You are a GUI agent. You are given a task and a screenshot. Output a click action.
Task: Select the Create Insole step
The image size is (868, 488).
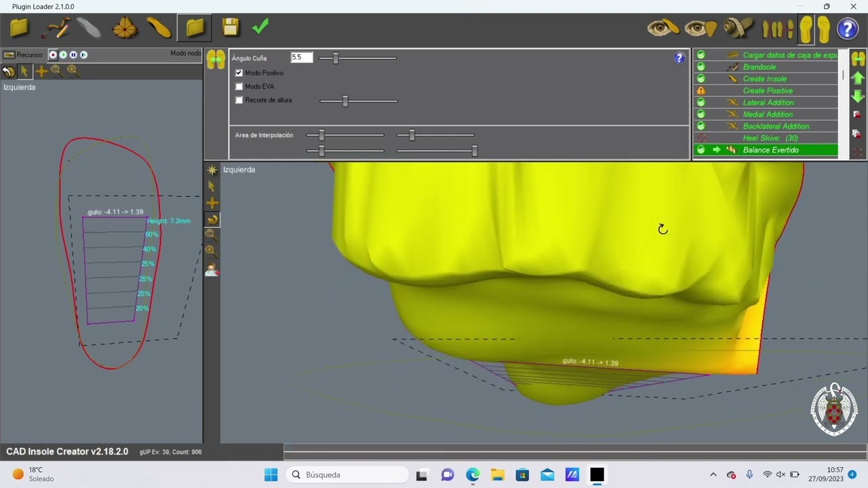(765, 79)
